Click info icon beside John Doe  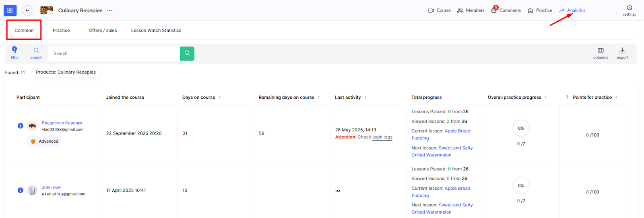(x=21, y=190)
